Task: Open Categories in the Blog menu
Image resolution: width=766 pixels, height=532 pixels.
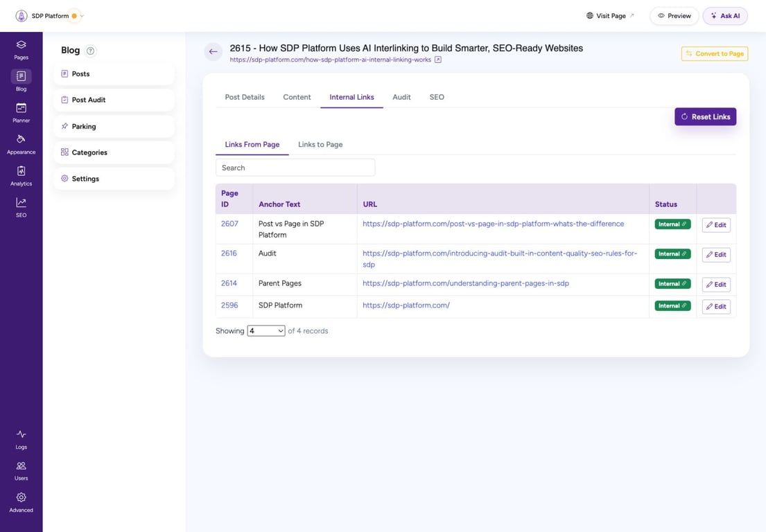Action: (x=114, y=152)
